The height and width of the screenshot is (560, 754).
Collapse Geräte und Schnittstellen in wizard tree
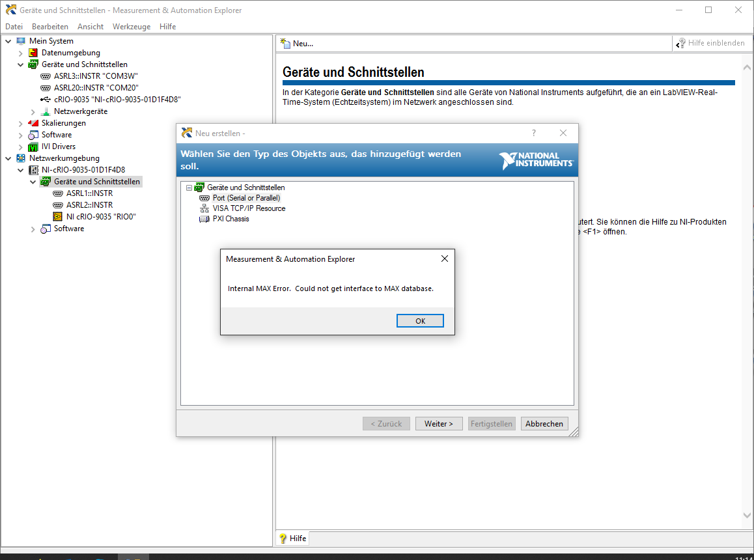tap(189, 188)
